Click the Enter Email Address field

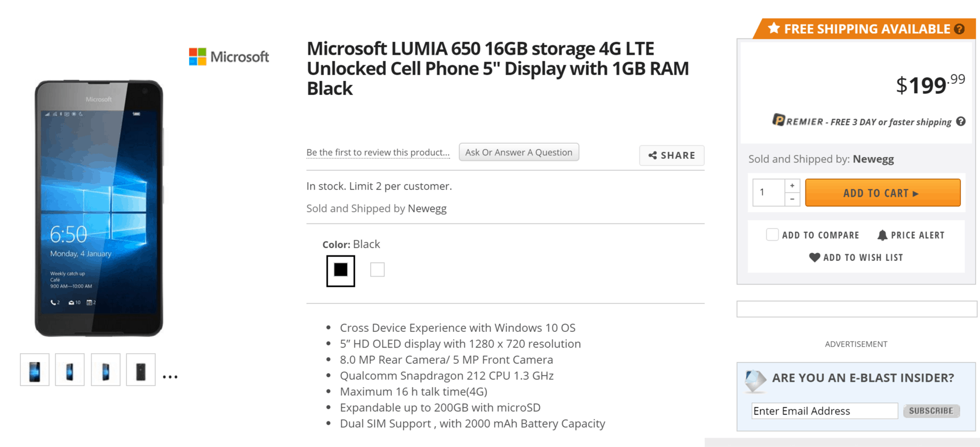pos(825,411)
